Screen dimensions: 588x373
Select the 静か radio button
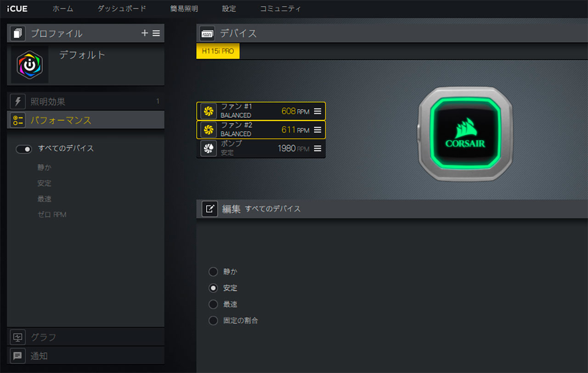coord(213,272)
